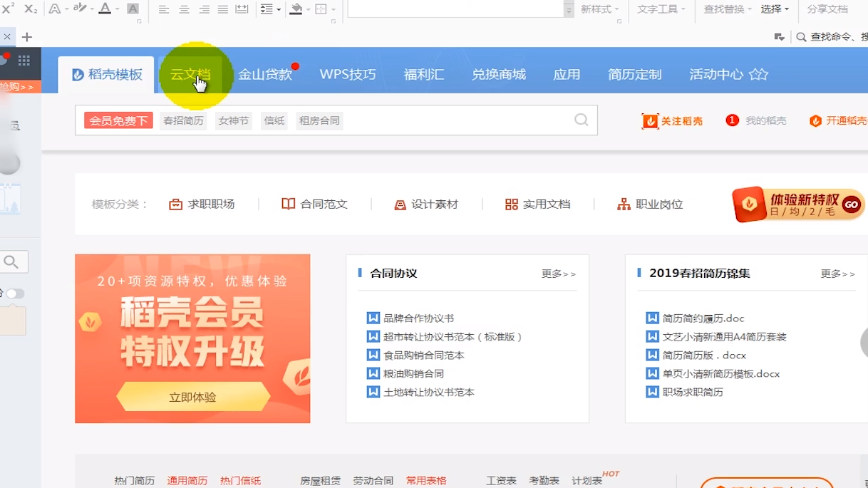Viewport: 868px width, 488px height.
Task: Click the magnifier icon in the search box
Action: point(582,120)
